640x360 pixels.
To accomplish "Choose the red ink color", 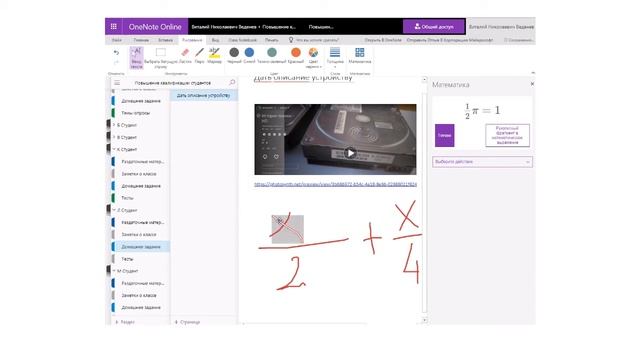I will coord(296,56).
